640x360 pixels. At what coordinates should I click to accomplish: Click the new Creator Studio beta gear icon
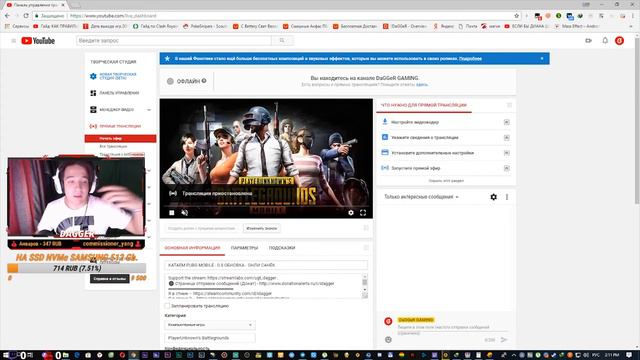click(x=93, y=76)
